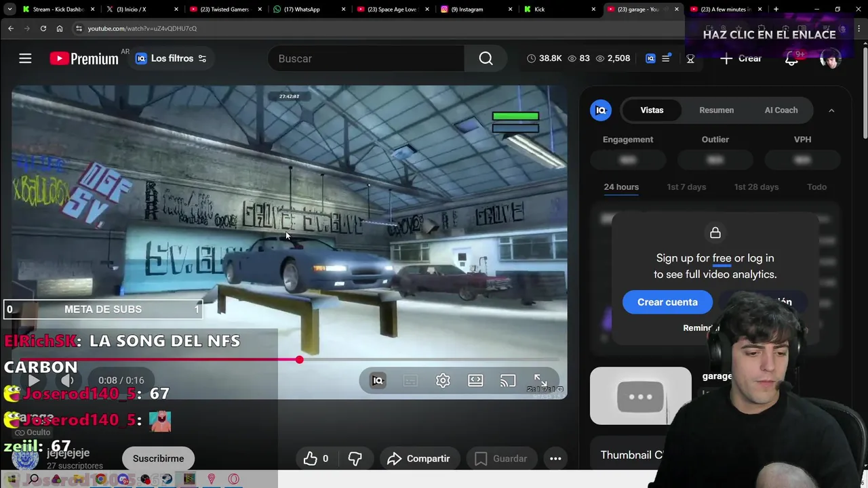868x488 pixels.
Task: Select the 1st 7 days range
Action: pos(686,187)
